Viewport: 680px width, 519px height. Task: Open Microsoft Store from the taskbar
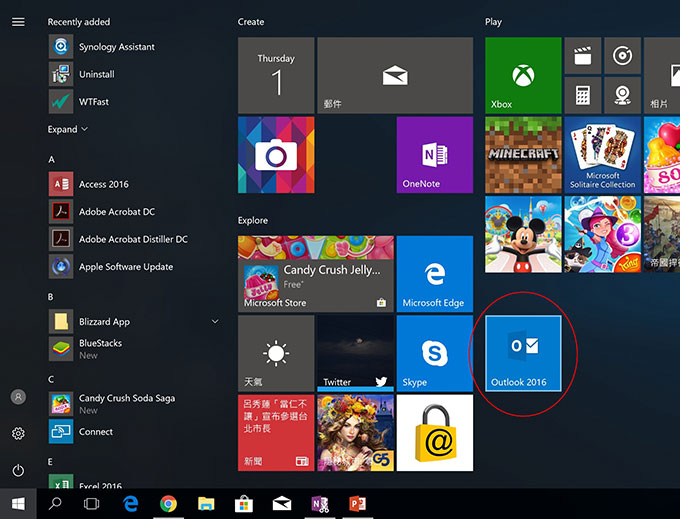pyautogui.click(x=244, y=504)
